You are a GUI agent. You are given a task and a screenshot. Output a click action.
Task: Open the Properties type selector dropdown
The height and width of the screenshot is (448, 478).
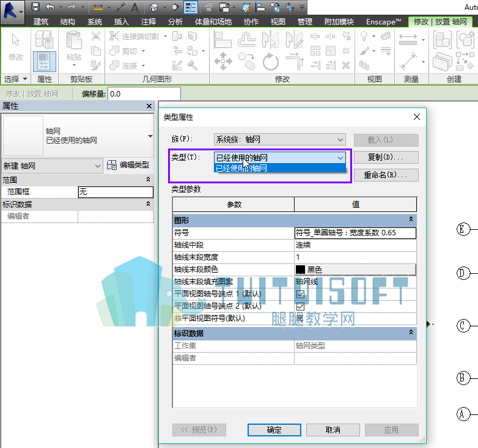150,136
